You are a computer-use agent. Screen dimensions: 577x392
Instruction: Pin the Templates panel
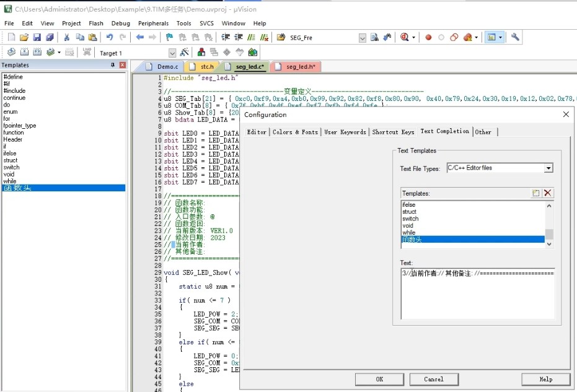113,65
